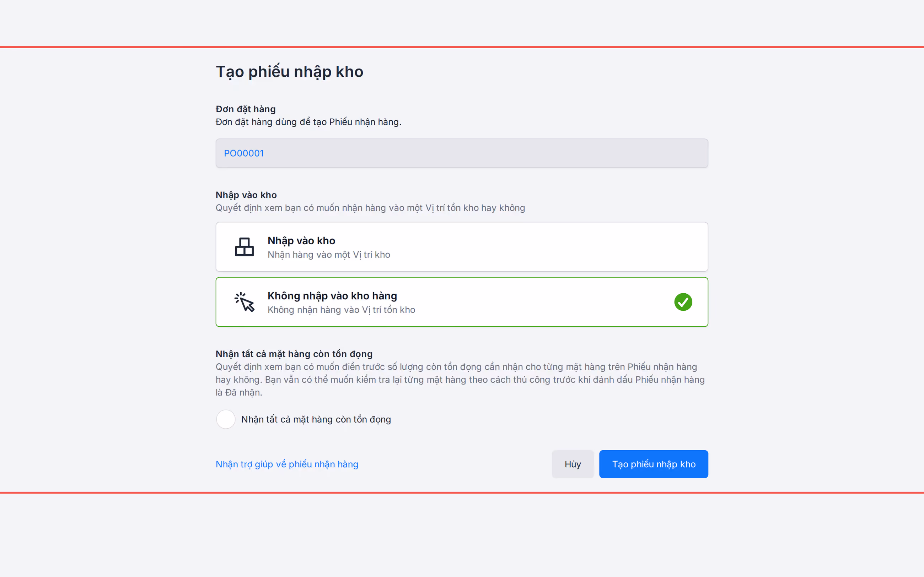Screen dimensions: 924x577
Task: Click the cursor-click icon for no stock receipt
Action: click(x=245, y=302)
